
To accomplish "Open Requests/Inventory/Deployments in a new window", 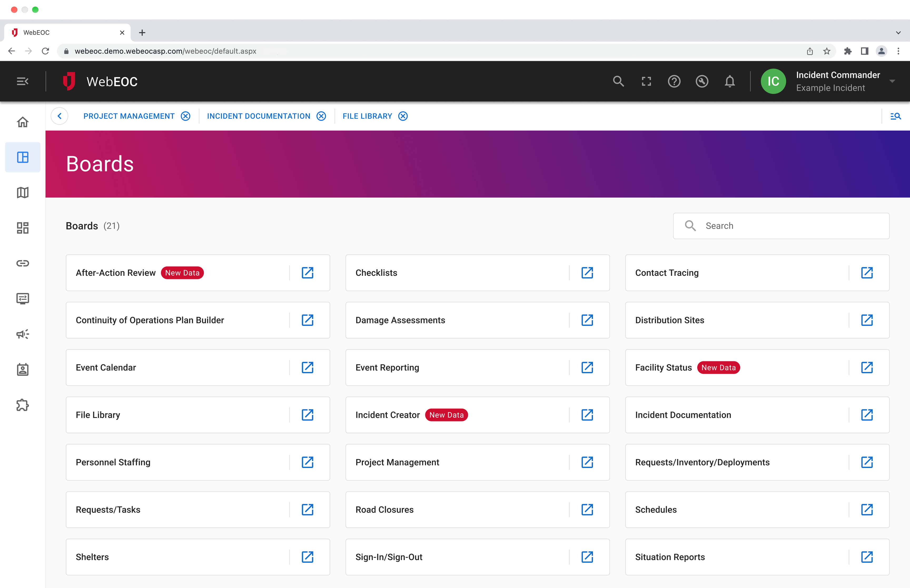I will pyautogui.click(x=867, y=462).
